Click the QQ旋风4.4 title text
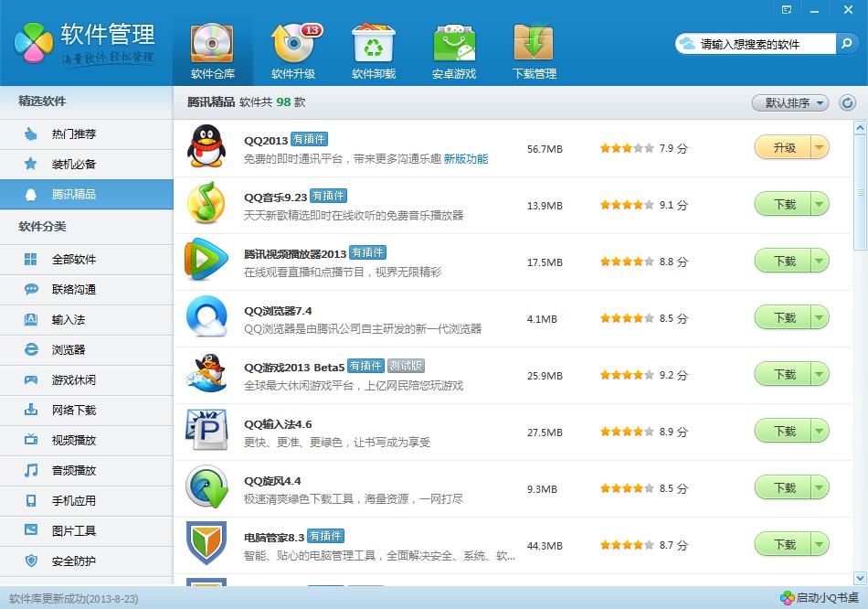868x609 pixels. coord(272,481)
